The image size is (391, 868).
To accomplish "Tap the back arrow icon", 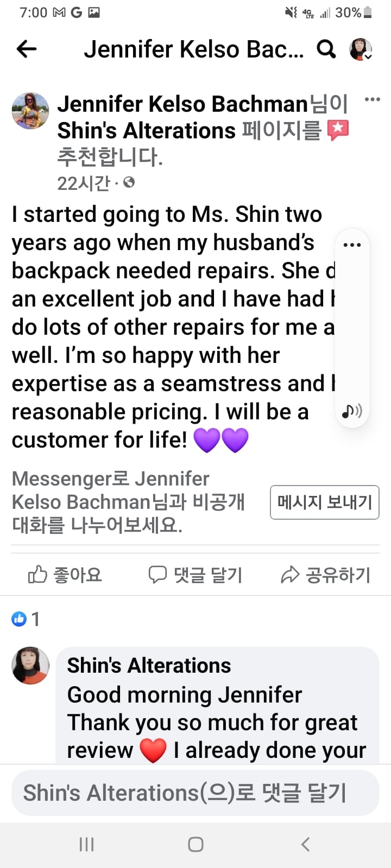I will coord(26,49).
